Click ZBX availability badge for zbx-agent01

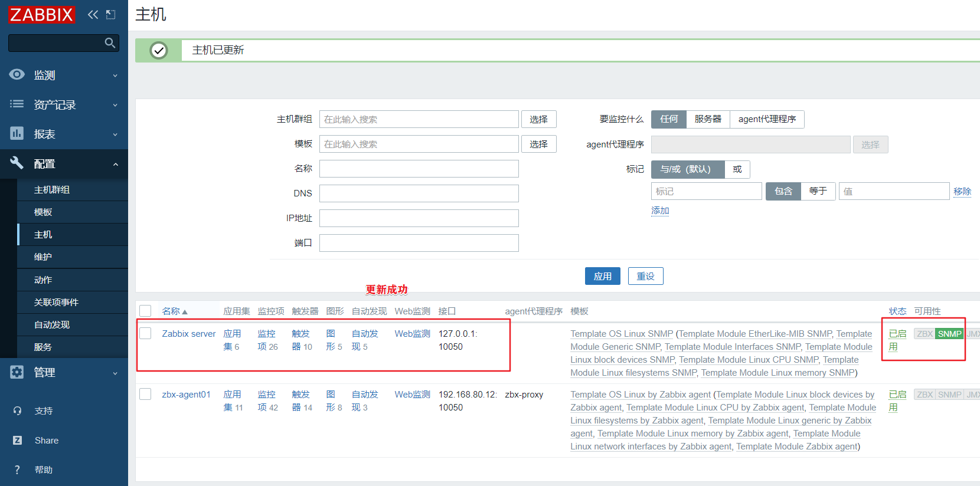click(925, 395)
